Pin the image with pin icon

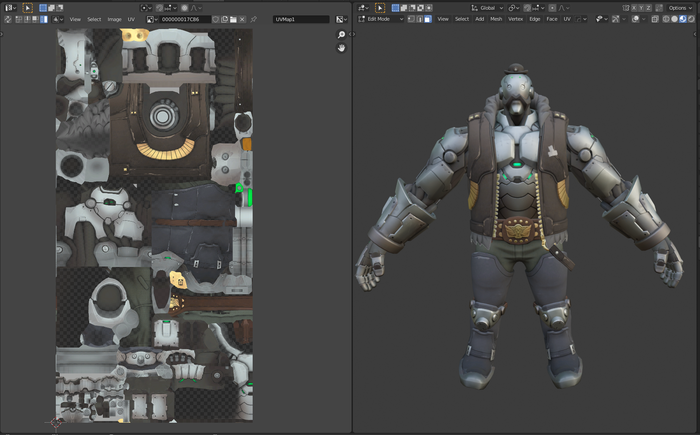tap(253, 19)
